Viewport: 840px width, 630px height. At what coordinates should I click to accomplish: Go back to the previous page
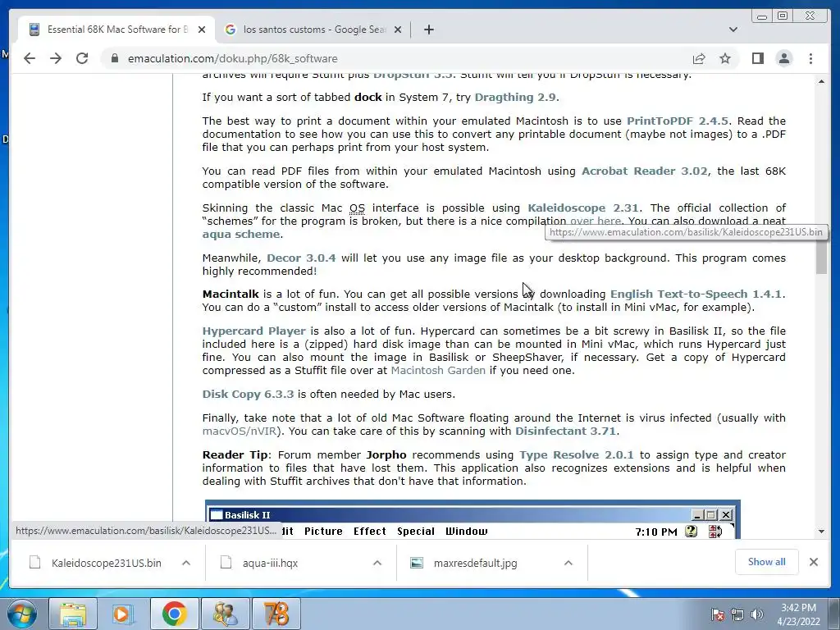pos(30,58)
